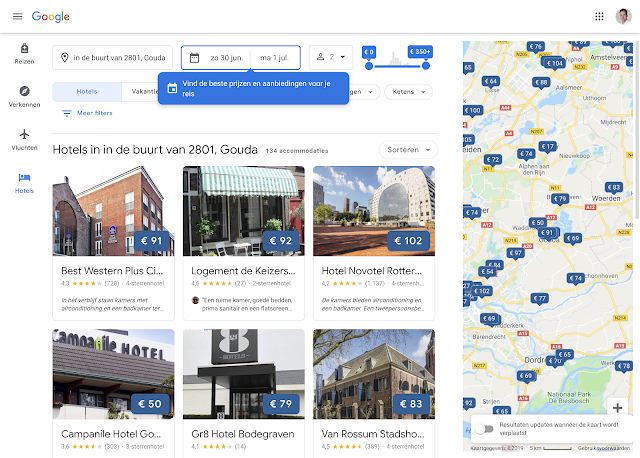
Task: Zoom in the map with plus button
Action: coord(618,407)
